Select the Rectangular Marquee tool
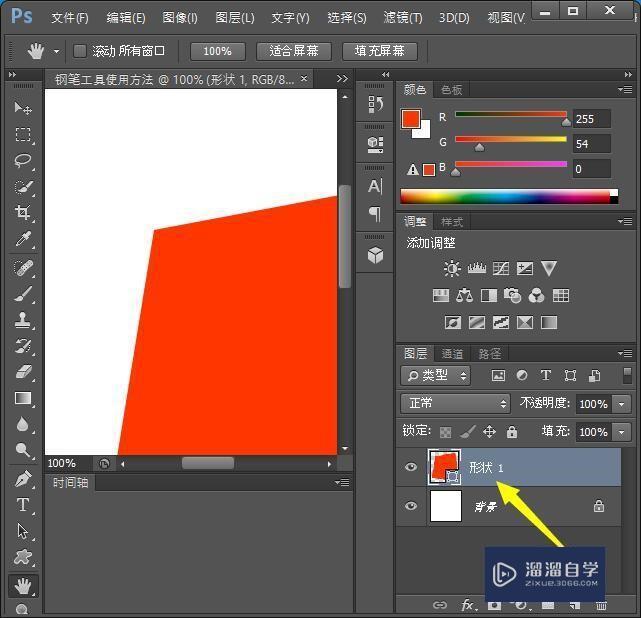 click(23, 134)
